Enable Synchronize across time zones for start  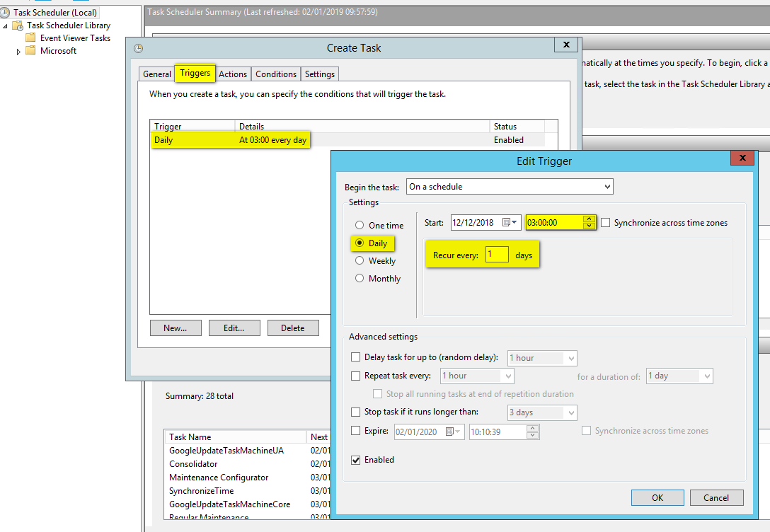(x=606, y=223)
